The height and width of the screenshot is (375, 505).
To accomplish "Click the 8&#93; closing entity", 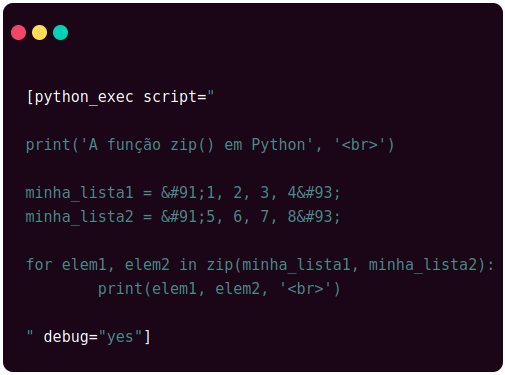I will click(x=314, y=217).
